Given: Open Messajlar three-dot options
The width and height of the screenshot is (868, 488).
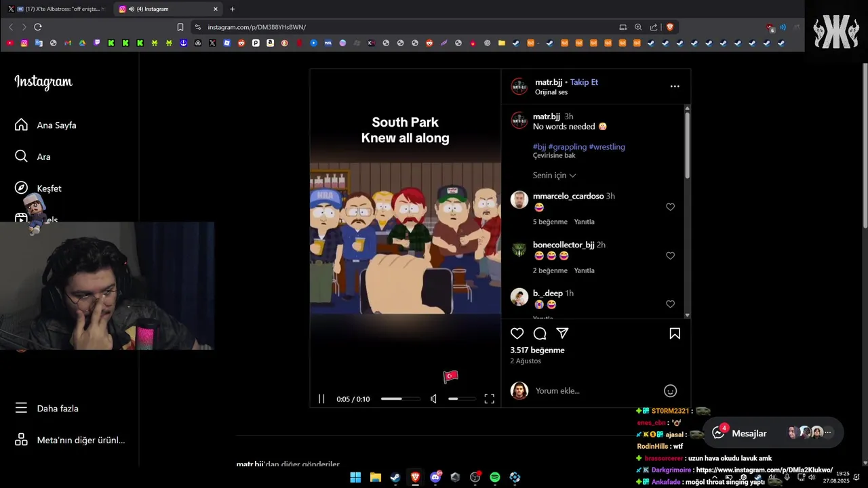Looking at the screenshot, I should coord(828,432).
